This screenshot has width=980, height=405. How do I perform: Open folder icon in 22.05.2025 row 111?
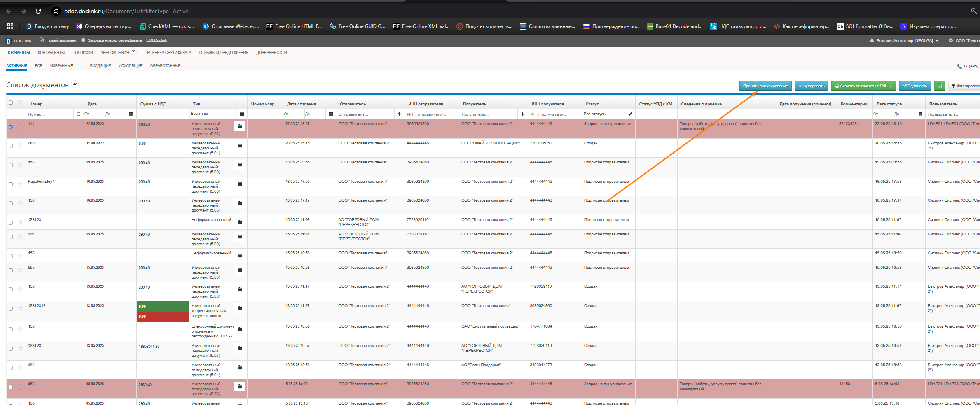[x=240, y=126]
